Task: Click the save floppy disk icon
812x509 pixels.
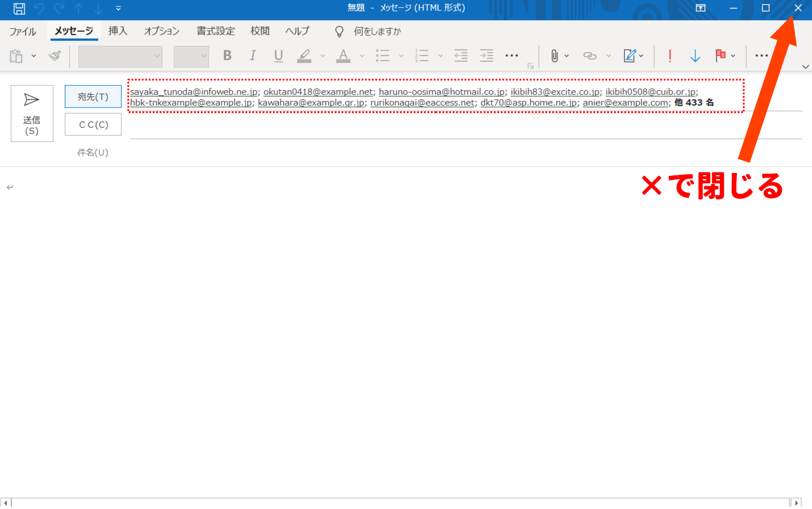Action: pos(19,8)
